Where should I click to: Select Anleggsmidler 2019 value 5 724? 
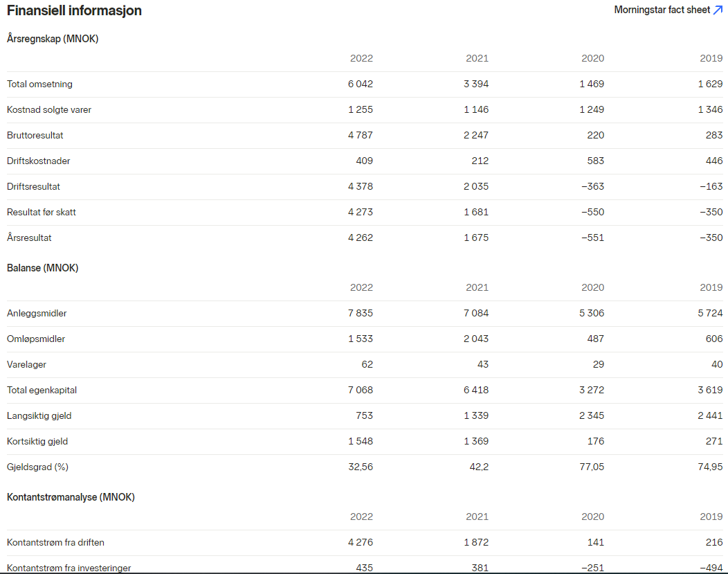711,313
